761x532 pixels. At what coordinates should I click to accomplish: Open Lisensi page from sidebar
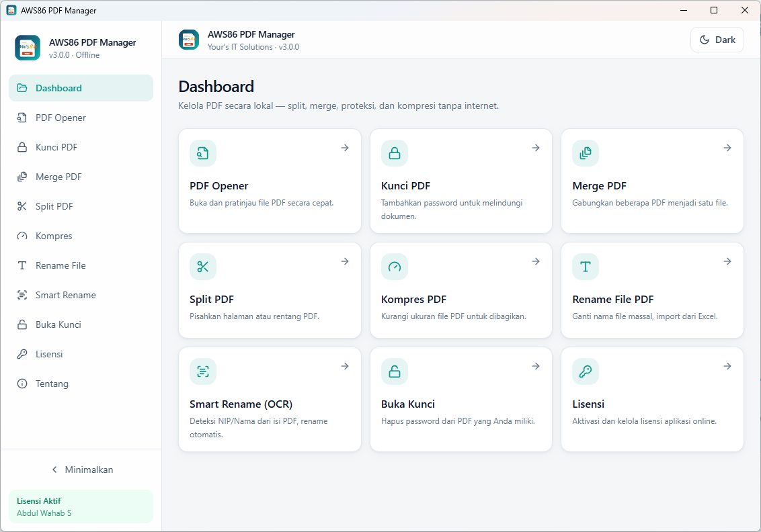coord(81,354)
